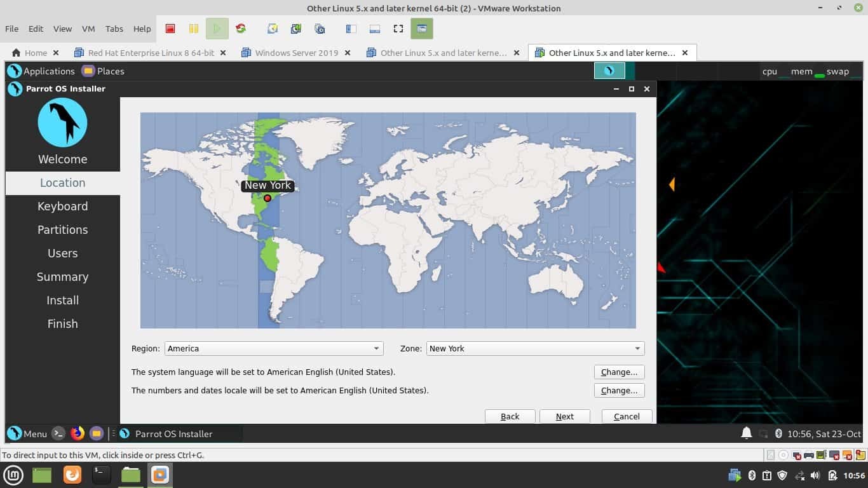Click the Parrot panel clock 10:56, Sat 23-Oct
868x488 pixels.
(824, 434)
